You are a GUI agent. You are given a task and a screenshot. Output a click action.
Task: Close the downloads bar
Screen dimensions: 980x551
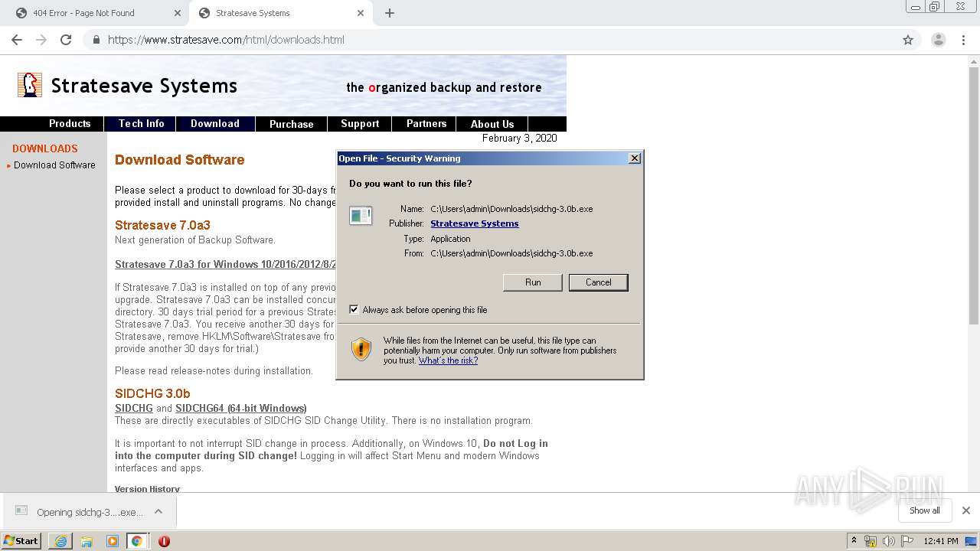click(965, 510)
